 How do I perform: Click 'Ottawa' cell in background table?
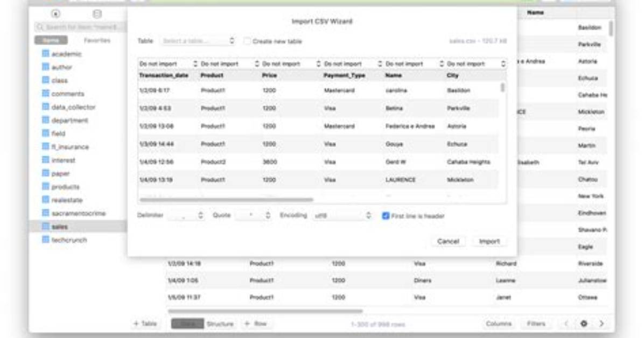point(587,297)
